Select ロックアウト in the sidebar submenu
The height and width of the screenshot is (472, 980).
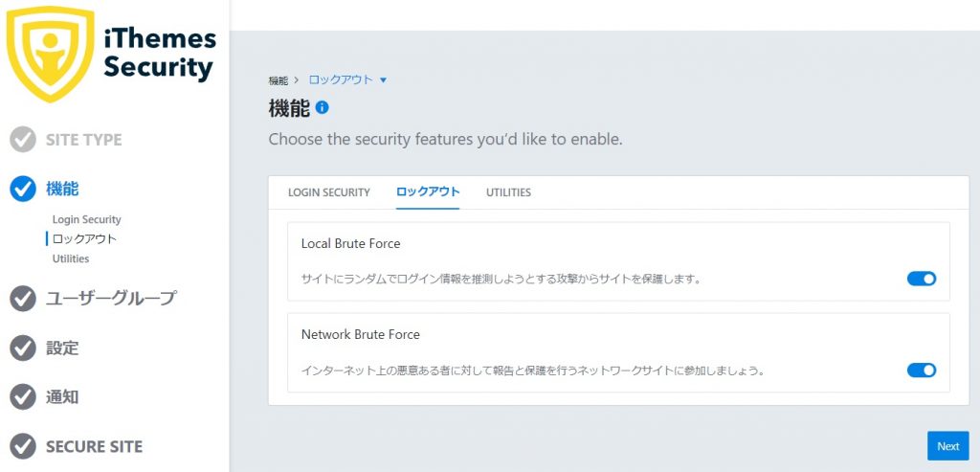click(84, 238)
